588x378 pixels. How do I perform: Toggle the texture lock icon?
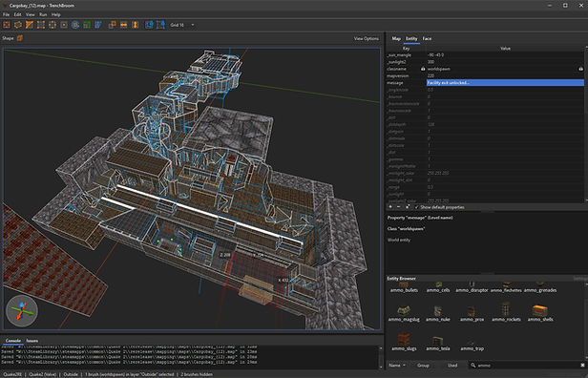pos(149,25)
